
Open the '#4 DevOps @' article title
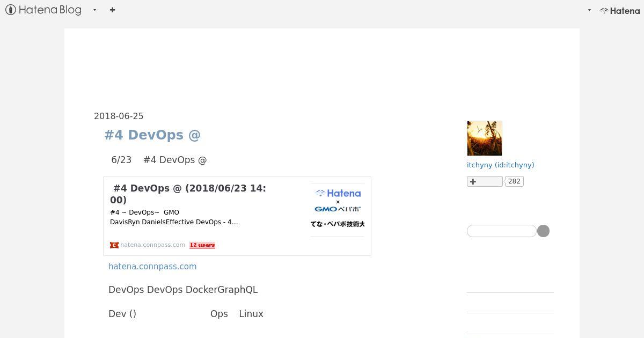tap(152, 135)
